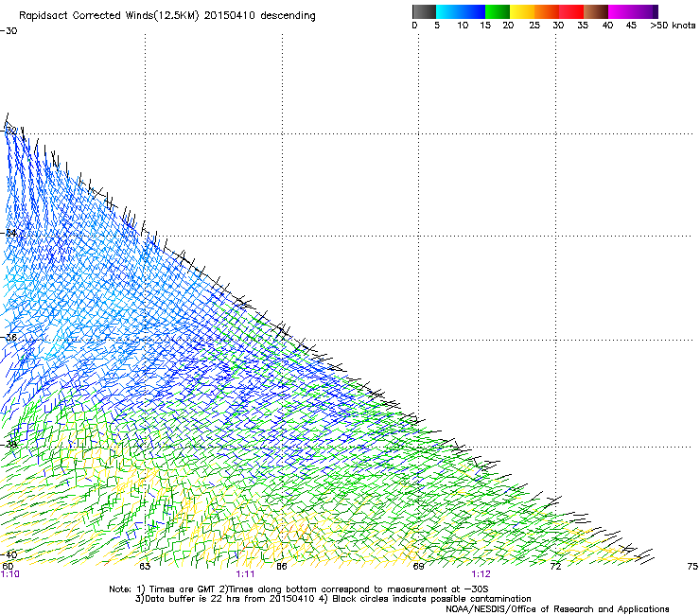Click the '-40' latitude axis label
Screen dimensions: 700x615
(x=9, y=554)
